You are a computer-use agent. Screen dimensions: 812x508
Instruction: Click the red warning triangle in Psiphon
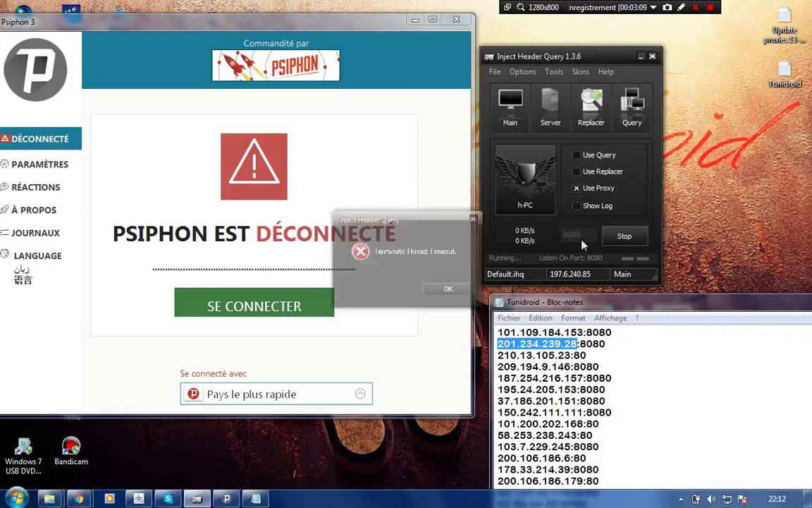[254, 167]
